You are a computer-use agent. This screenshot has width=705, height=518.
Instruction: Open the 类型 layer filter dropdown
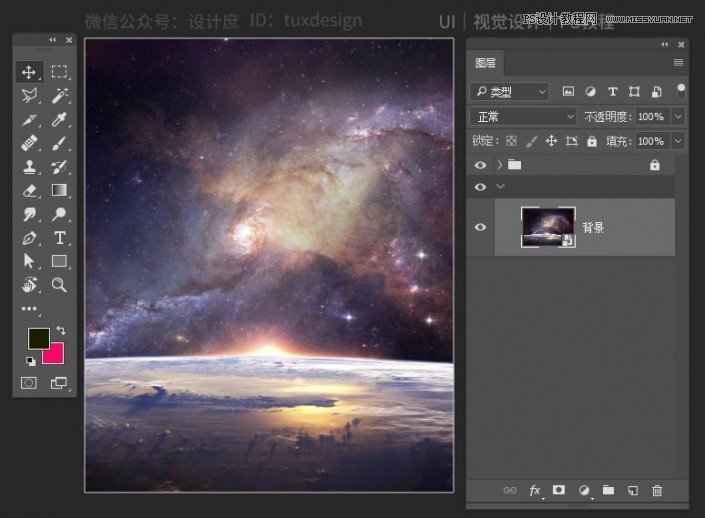tap(509, 92)
